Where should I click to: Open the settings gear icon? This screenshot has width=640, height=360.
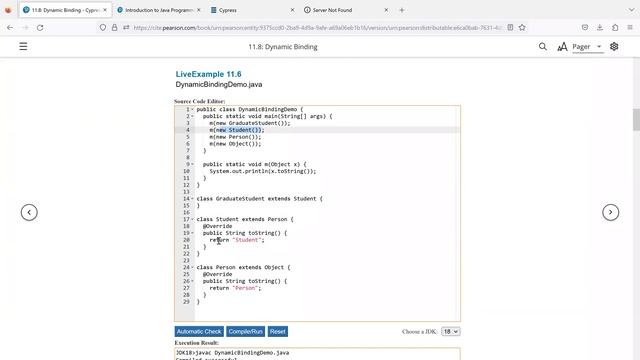pos(614,47)
